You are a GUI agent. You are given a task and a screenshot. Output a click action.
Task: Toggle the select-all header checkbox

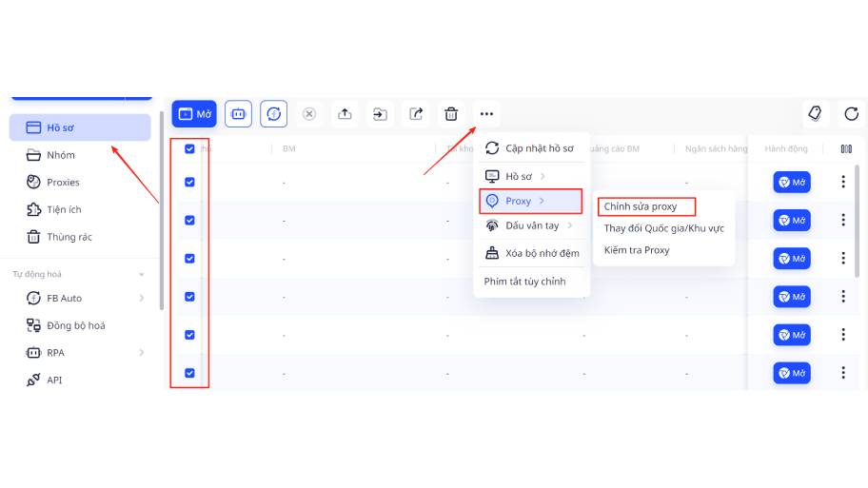point(189,148)
